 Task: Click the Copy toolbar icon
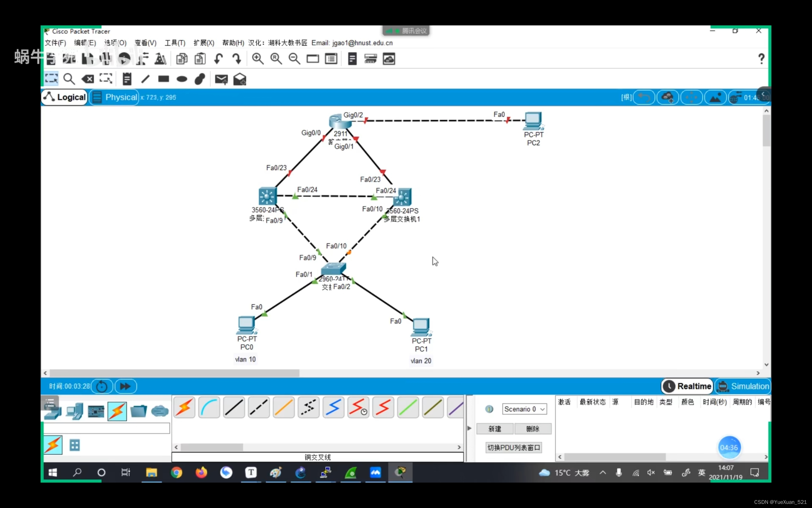point(181,59)
